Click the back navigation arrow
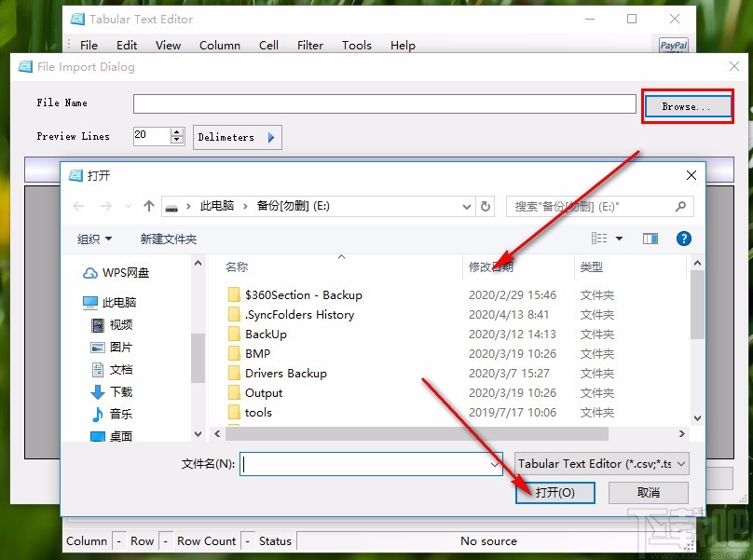Image resolution: width=753 pixels, height=560 pixels. pos(78,206)
